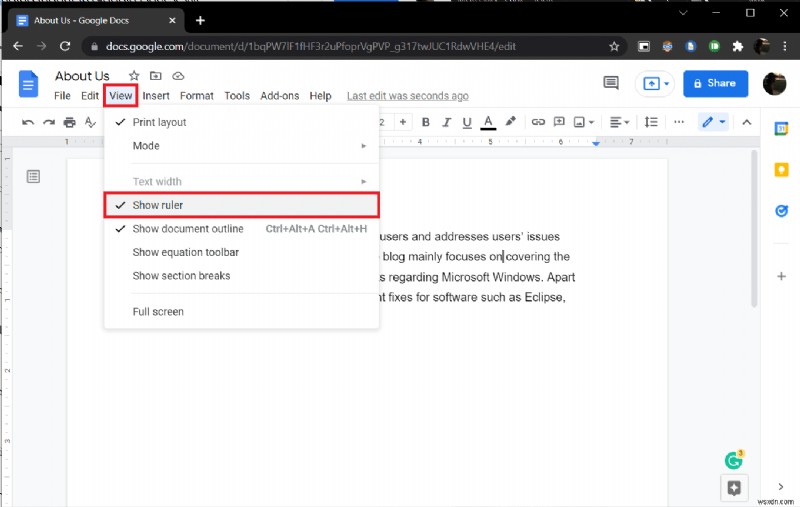Select Full screen menu entry
800x507 pixels.
click(241, 312)
